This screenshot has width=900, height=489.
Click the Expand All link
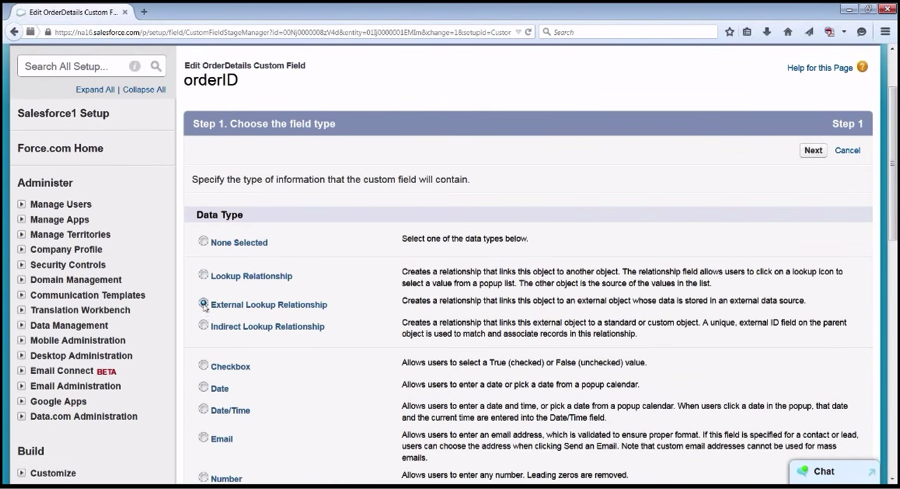point(95,90)
